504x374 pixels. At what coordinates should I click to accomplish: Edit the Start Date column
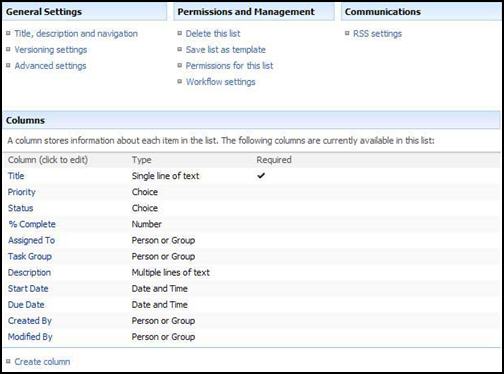(28, 288)
